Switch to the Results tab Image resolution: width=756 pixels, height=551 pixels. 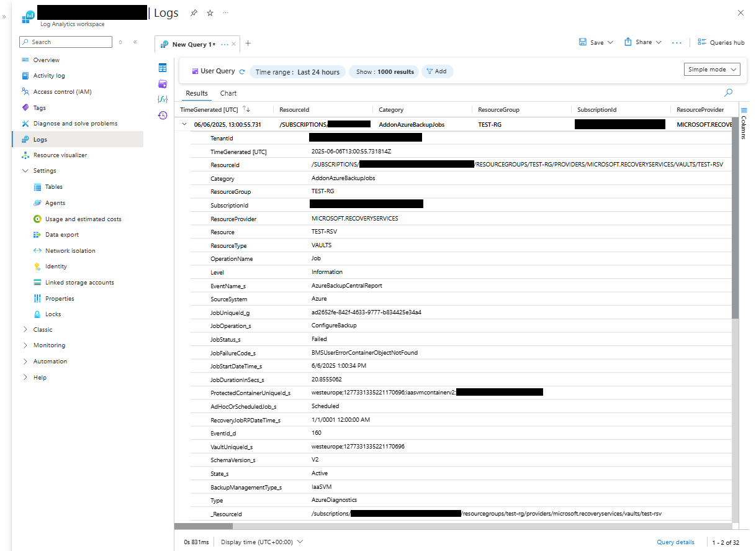(x=197, y=93)
